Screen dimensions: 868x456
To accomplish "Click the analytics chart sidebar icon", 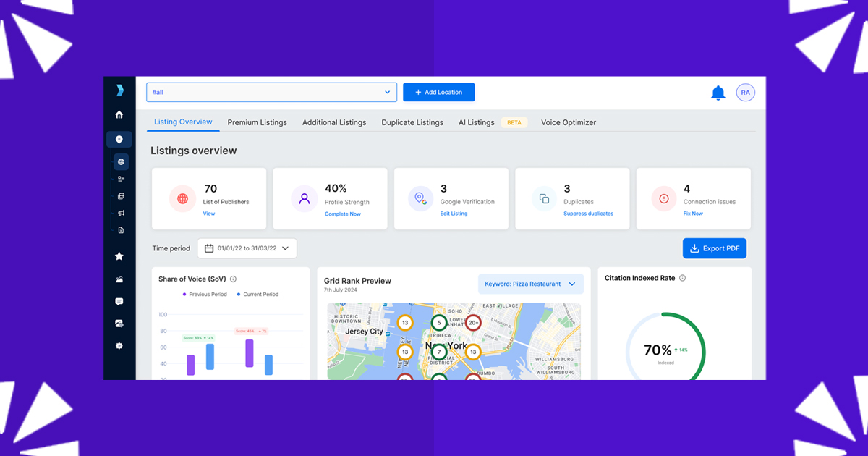I will click(119, 279).
